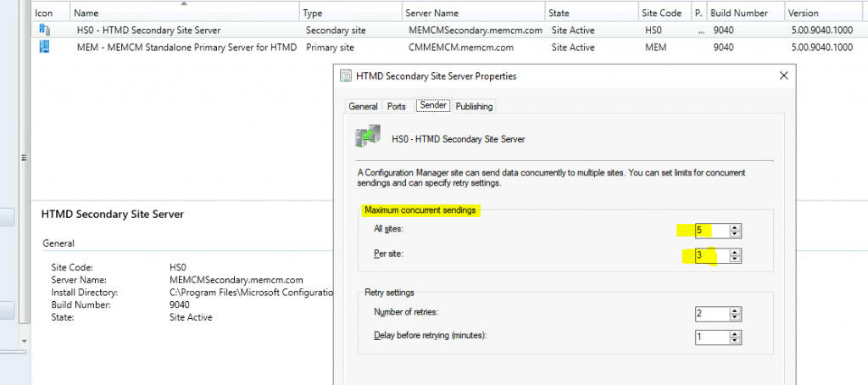The width and height of the screenshot is (868, 385).
Task: Click the HS0 site code cell in the list
Action: click(x=654, y=31)
